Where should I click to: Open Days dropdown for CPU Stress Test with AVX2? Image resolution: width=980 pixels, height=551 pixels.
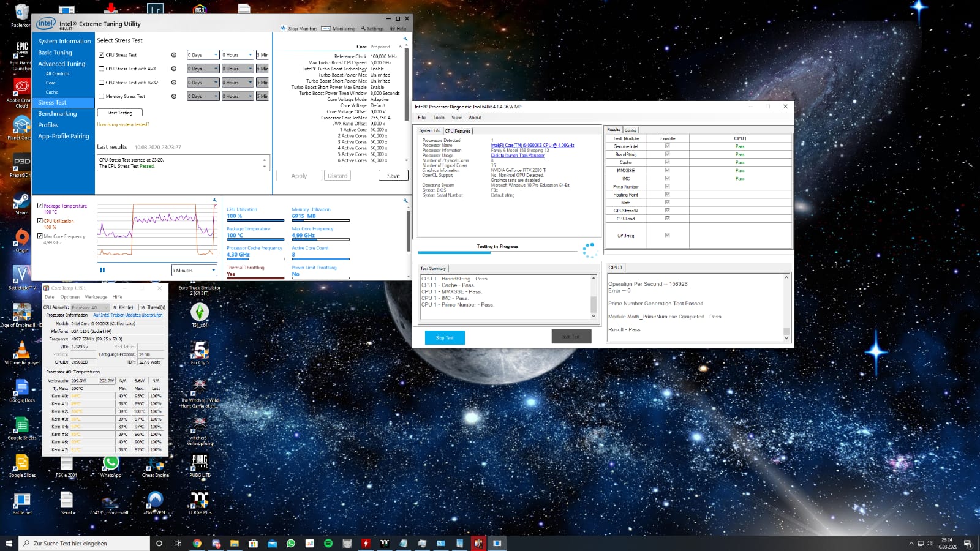click(203, 83)
